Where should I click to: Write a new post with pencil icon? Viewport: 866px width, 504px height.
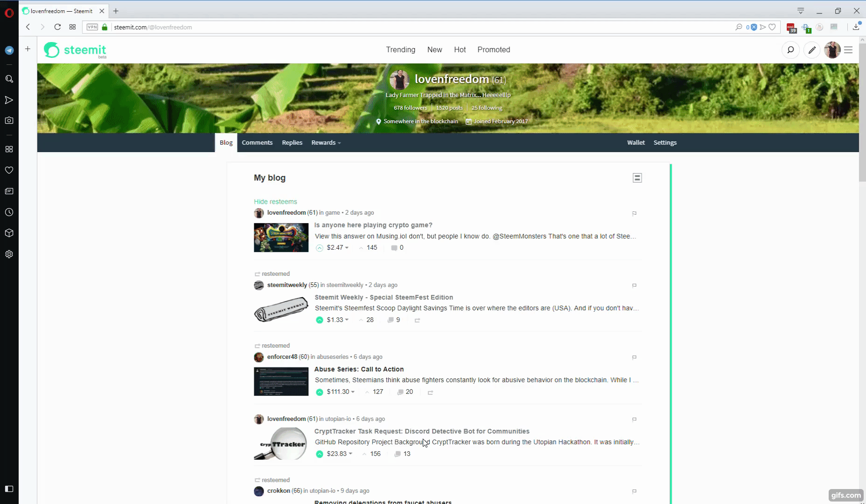[812, 50]
